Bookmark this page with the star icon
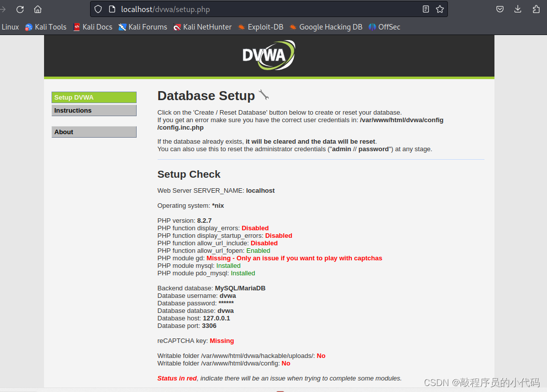 [x=440, y=9]
